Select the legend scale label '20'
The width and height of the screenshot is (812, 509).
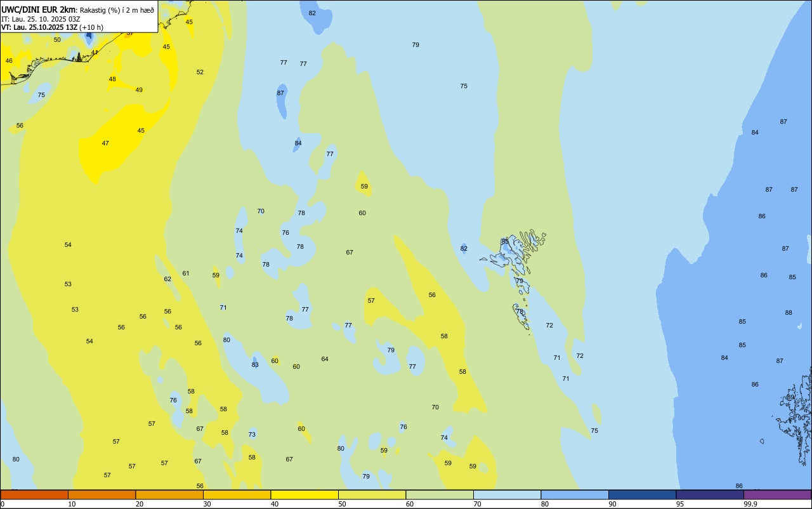[x=139, y=504]
